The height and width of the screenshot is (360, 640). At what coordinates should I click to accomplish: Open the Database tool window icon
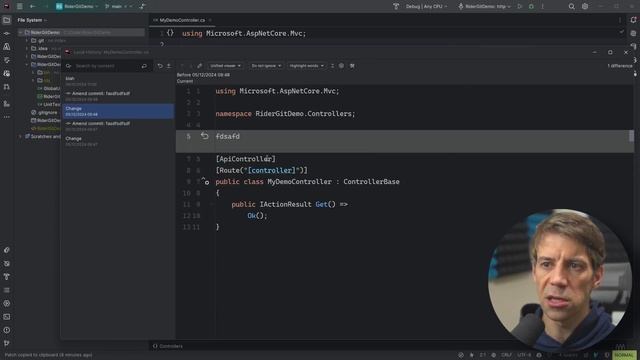[633, 33]
